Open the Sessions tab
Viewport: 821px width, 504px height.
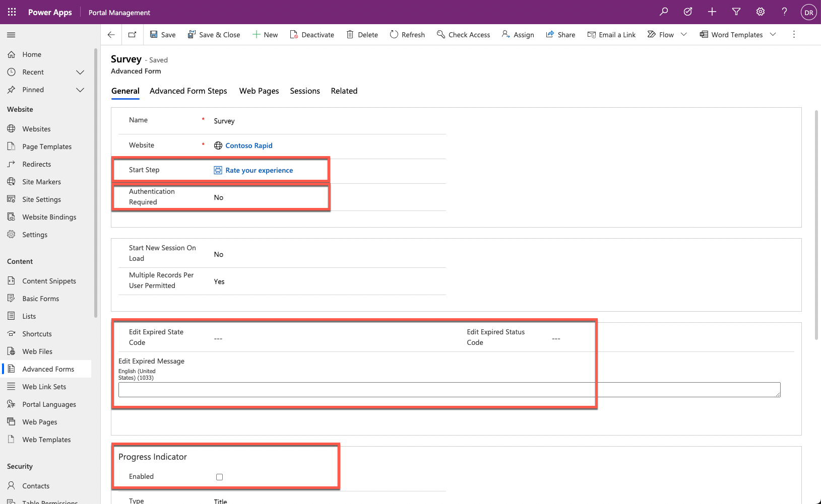304,91
